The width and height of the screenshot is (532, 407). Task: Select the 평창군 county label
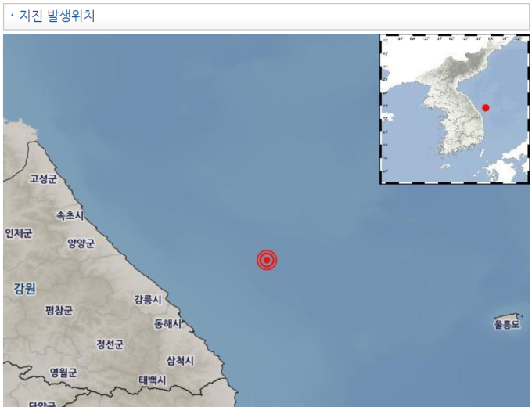[x=59, y=310]
